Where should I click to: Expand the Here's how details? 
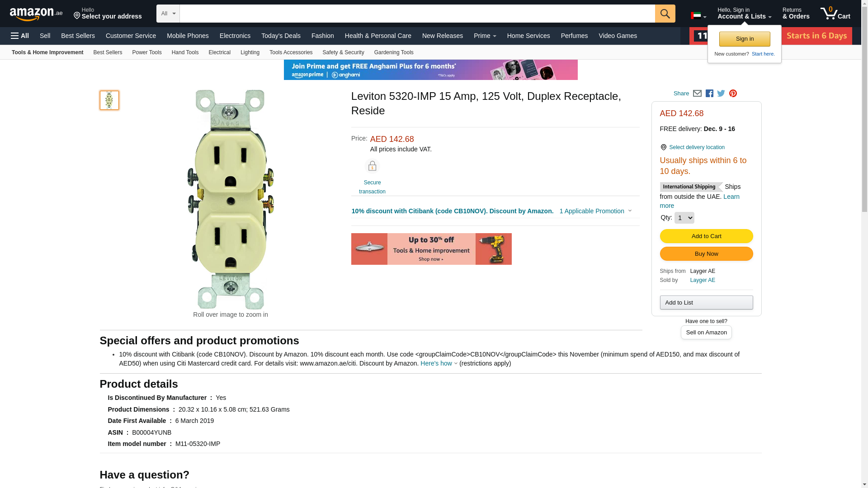439,363
